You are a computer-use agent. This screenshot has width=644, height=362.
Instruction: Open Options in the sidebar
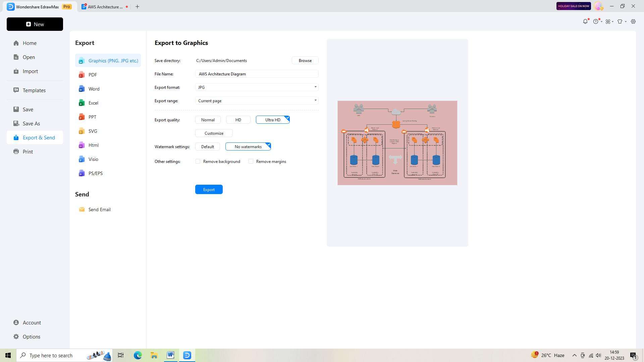click(35, 337)
